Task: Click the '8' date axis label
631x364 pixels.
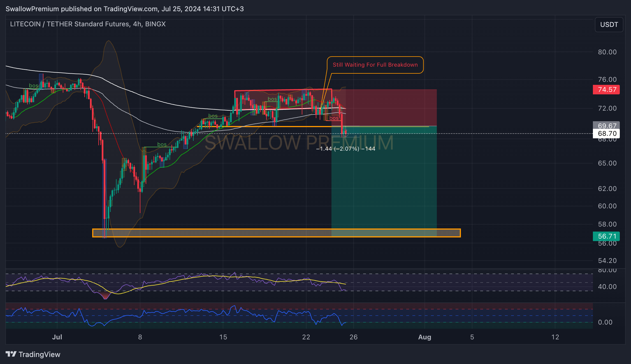Action: (140, 337)
